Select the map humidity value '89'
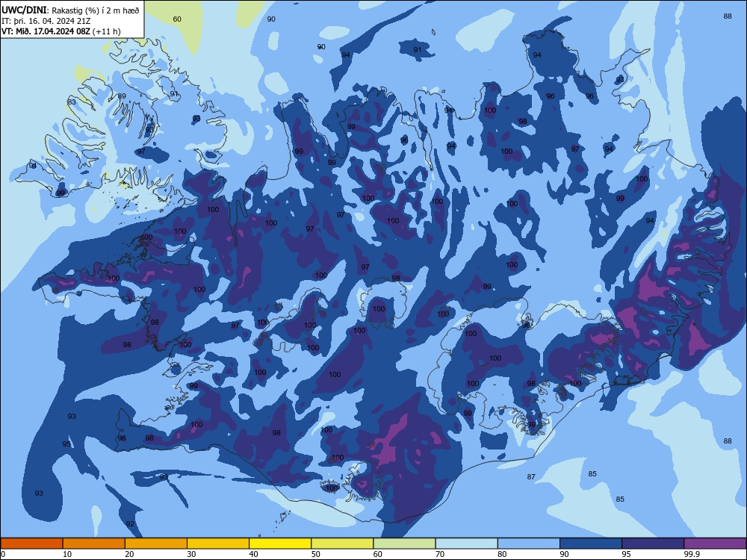This screenshot has width=747, height=560. pyautogui.click(x=122, y=96)
